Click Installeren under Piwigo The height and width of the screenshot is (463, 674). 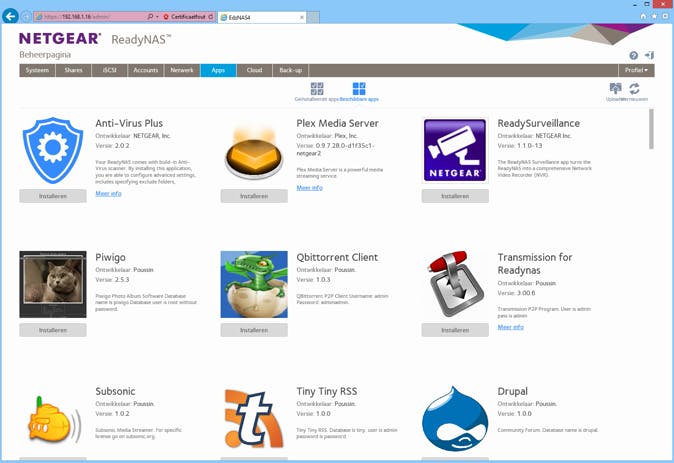pyautogui.click(x=53, y=330)
